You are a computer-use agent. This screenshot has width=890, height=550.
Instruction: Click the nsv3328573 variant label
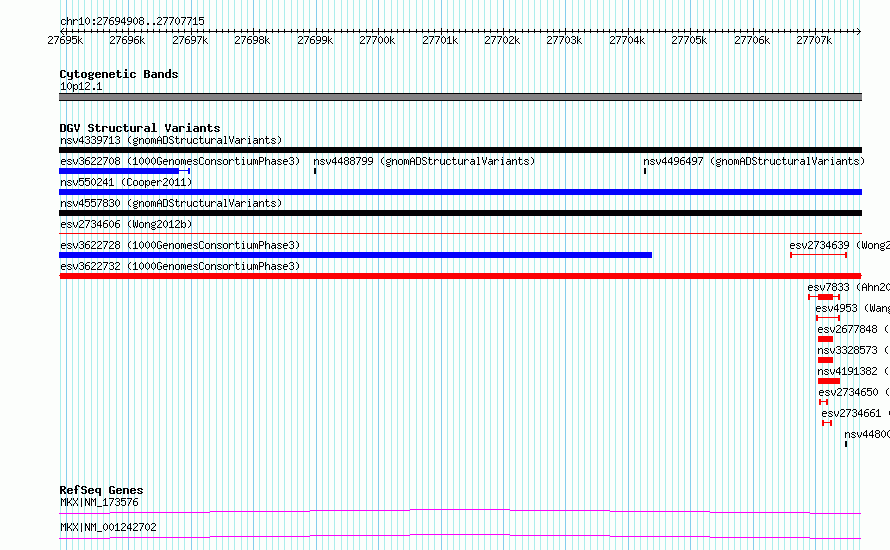click(x=853, y=350)
